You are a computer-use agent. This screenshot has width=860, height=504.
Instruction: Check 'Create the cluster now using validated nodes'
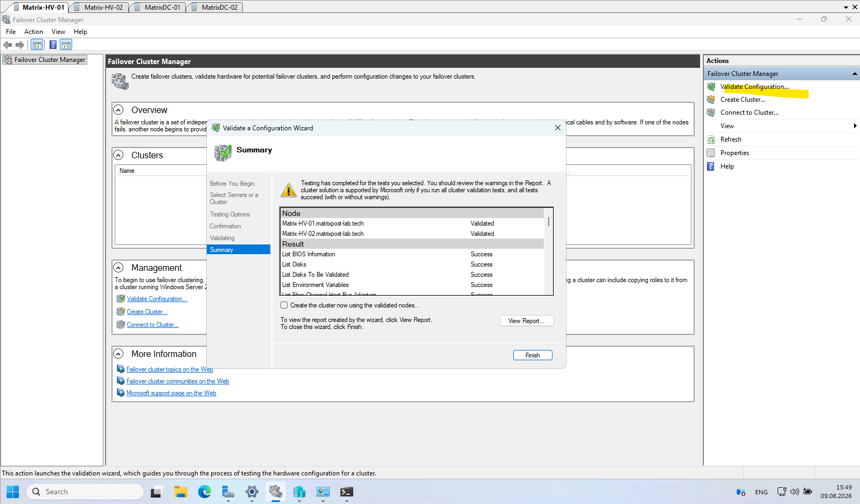(284, 305)
